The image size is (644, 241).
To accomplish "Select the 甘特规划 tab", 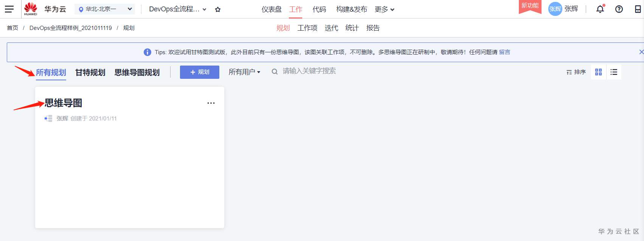I will point(90,72).
